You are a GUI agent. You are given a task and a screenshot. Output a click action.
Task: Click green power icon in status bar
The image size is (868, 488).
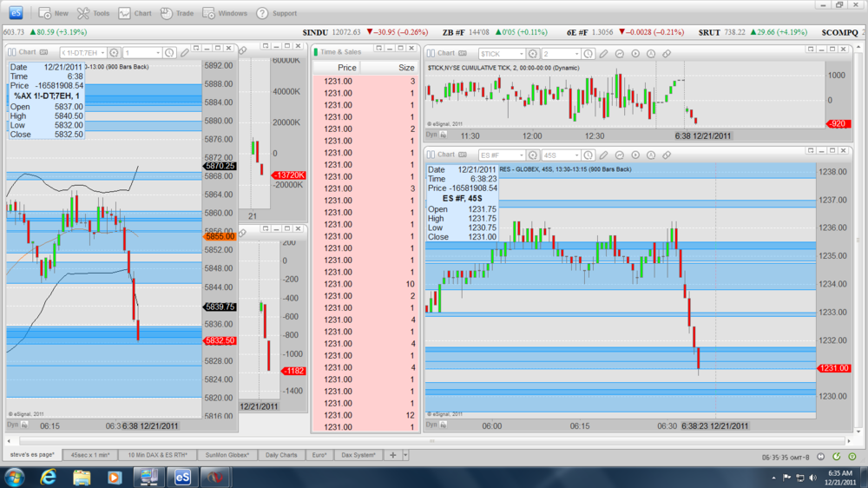click(852, 457)
